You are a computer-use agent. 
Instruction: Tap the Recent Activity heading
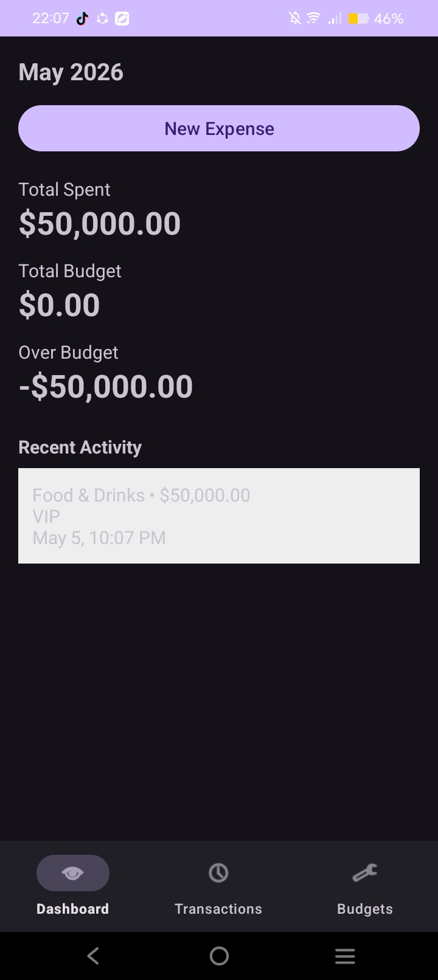click(80, 447)
